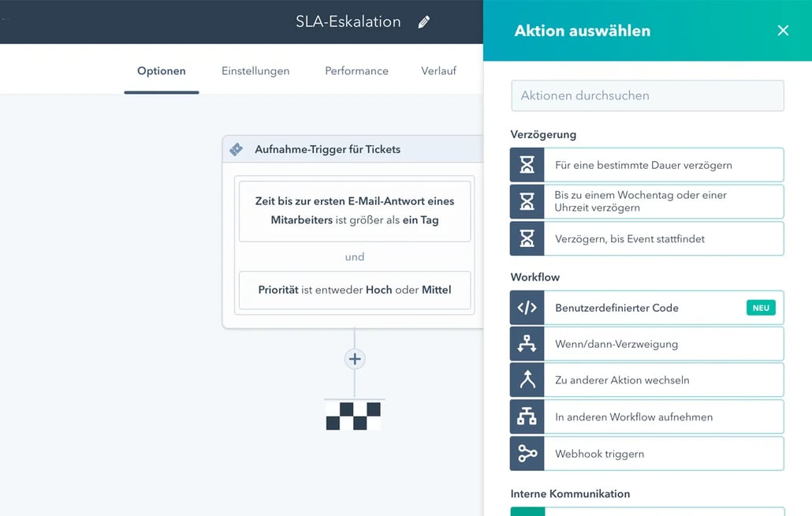This screenshot has width=812, height=516.
Task: Switch to the Optionen tab
Action: [x=162, y=71]
